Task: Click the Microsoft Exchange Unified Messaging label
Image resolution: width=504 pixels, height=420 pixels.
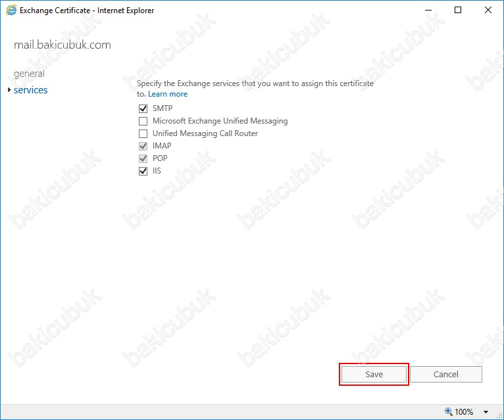Action: [x=220, y=121]
